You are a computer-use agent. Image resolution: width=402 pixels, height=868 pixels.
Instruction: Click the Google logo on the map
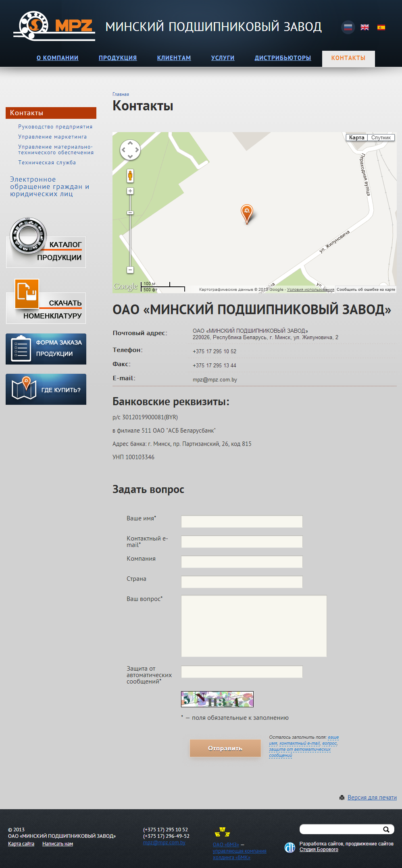coord(126,286)
